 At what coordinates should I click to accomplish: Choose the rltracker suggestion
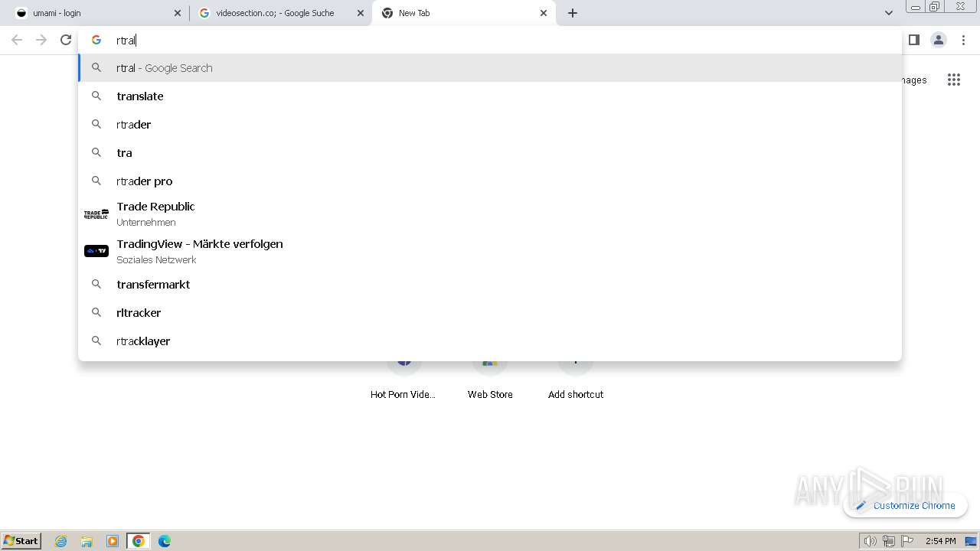(490, 313)
